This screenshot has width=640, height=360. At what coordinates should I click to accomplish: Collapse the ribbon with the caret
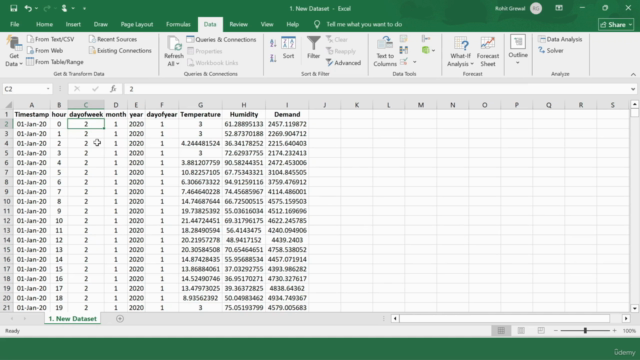[633, 74]
